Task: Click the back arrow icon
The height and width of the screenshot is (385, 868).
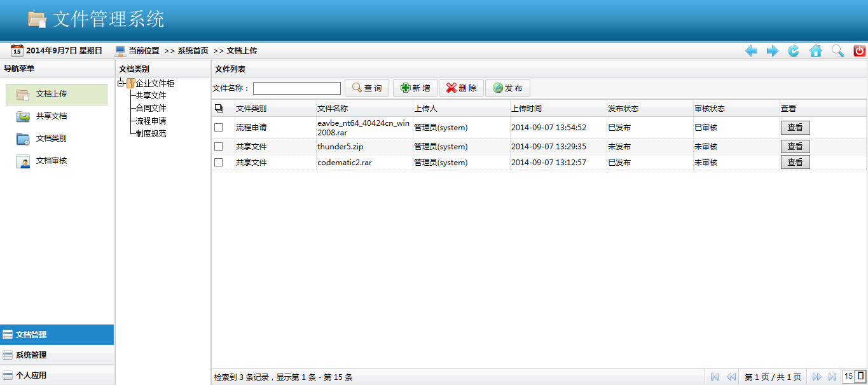Action: point(751,50)
